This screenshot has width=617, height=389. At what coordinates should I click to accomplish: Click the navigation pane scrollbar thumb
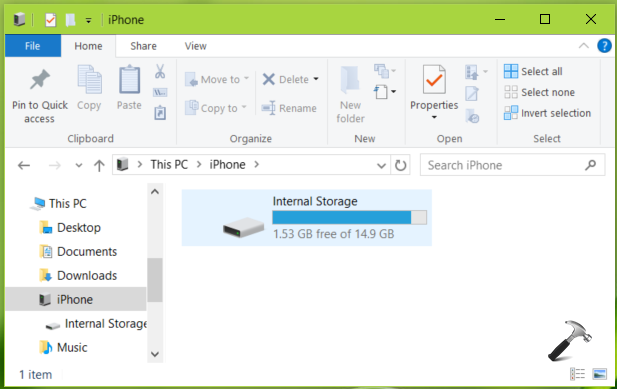click(x=155, y=280)
